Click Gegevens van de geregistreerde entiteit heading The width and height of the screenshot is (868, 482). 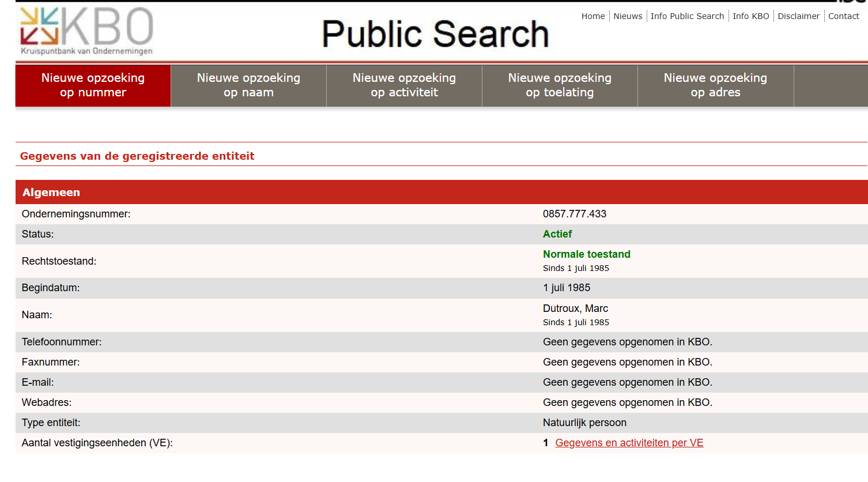[x=137, y=156]
